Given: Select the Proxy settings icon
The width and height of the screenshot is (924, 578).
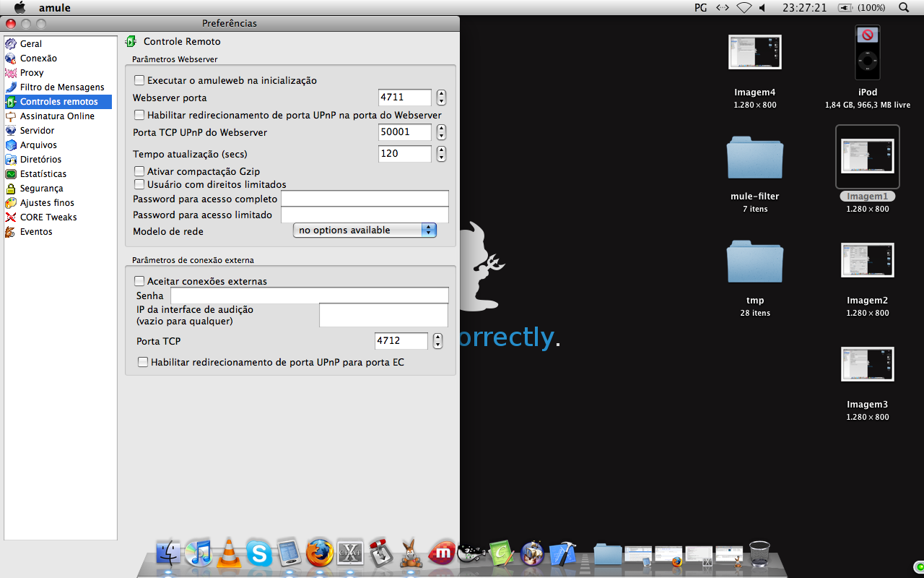Looking at the screenshot, I should pyautogui.click(x=11, y=73).
